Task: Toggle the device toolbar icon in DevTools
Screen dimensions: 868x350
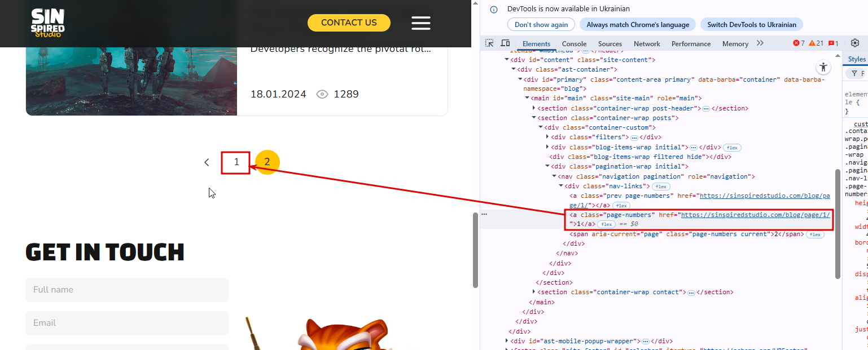Action: pyautogui.click(x=505, y=43)
